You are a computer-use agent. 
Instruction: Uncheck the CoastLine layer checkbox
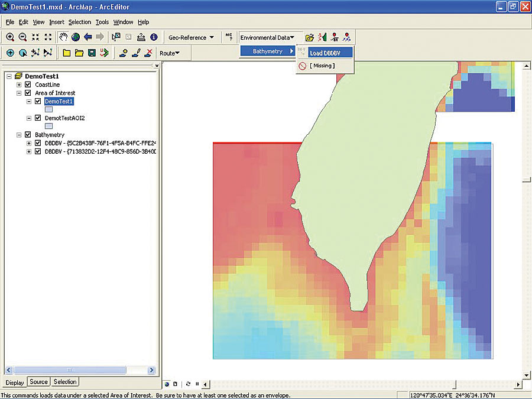28,85
